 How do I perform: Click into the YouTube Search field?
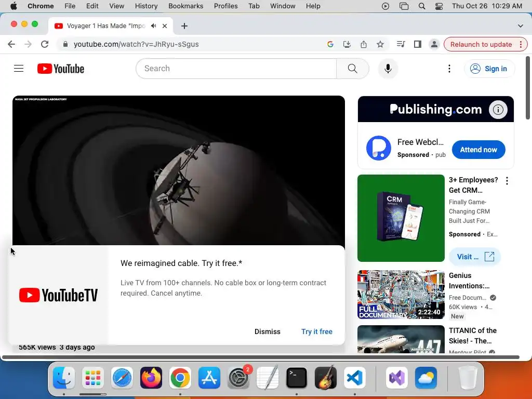[236, 69]
